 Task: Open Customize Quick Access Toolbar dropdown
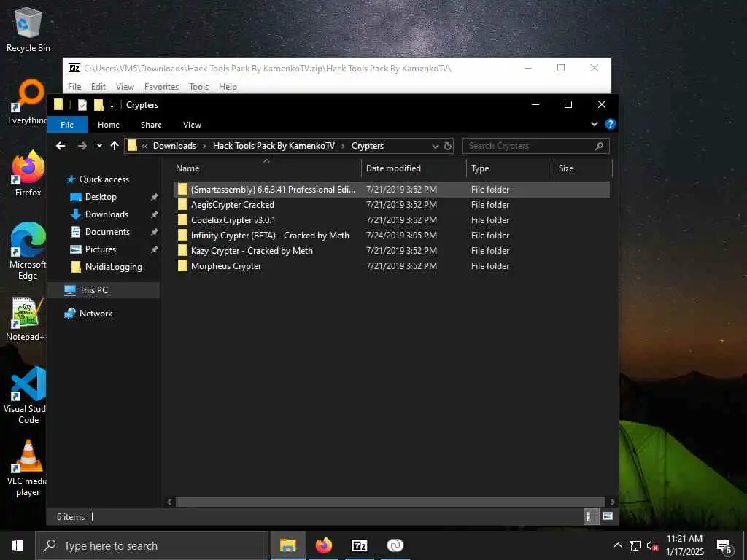click(x=112, y=105)
